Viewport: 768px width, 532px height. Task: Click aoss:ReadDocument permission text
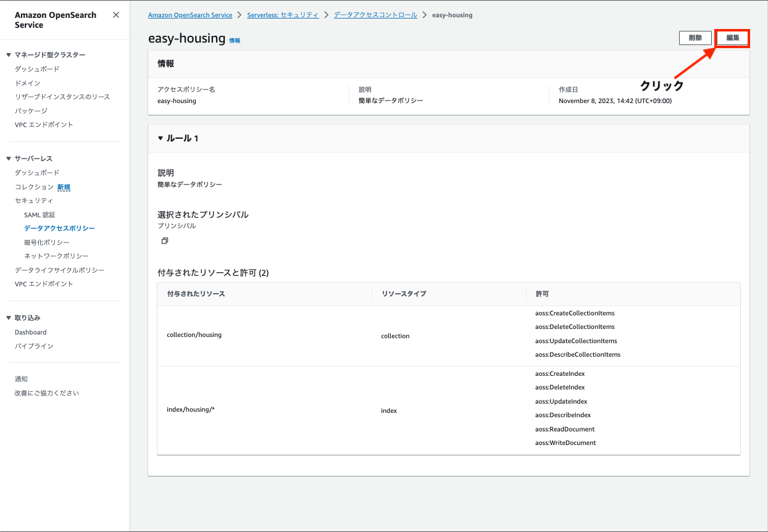pyautogui.click(x=565, y=429)
